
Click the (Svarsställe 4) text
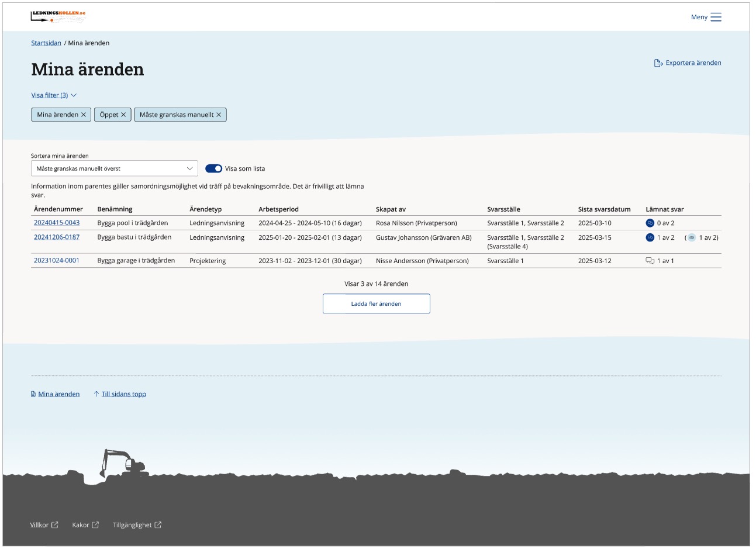click(x=508, y=246)
